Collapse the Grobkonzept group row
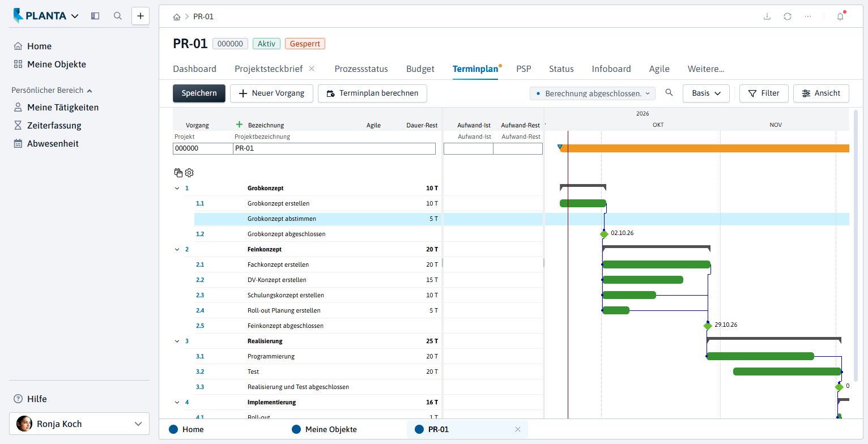The image size is (868, 444). click(x=177, y=188)
